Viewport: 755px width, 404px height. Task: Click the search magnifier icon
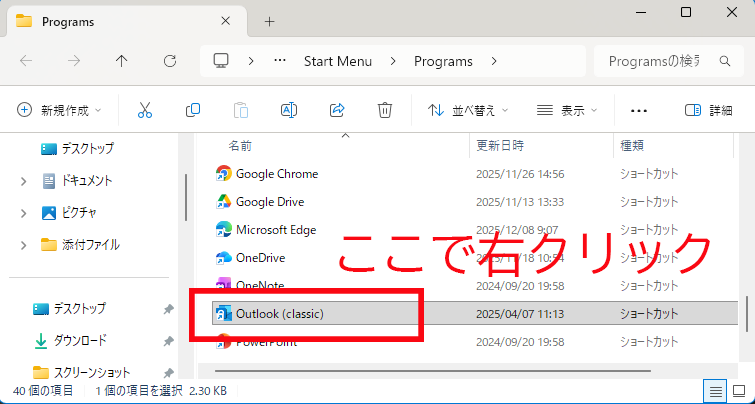(724, 61)
